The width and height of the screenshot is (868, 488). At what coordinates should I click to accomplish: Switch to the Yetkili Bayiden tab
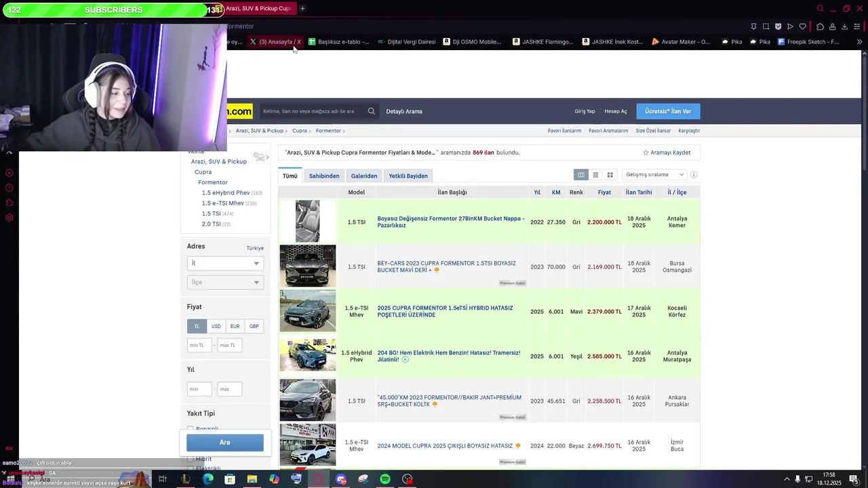(x=408, y=176)
